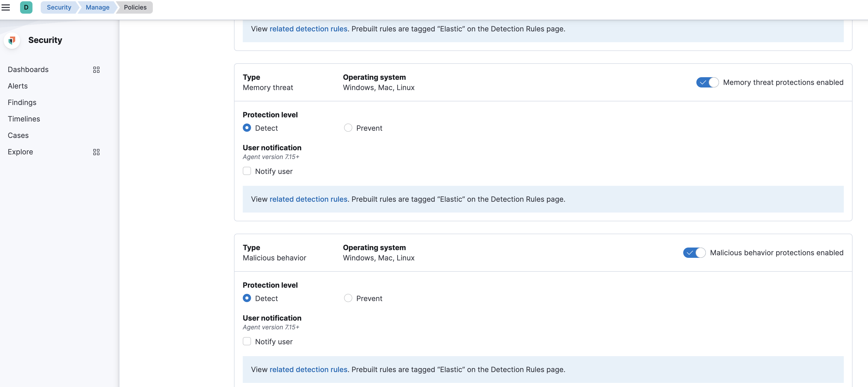Screen dimensions: 868x387
Task: Click the green 'D' space avatar
Action: coord(26,7)
